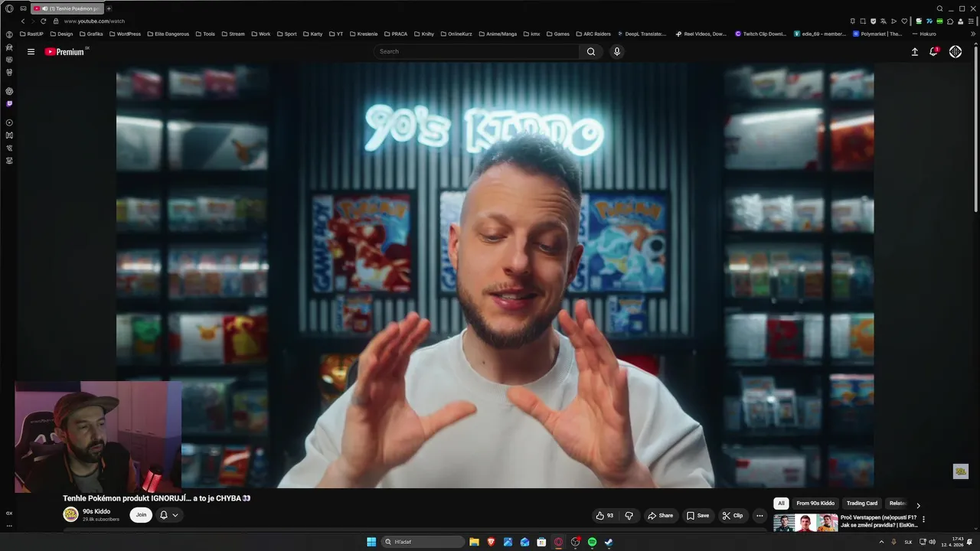Open the Elite Dangerous bookmarks folder
The height and width of the screenshot is (551, 980).
[x=168, y=34]
